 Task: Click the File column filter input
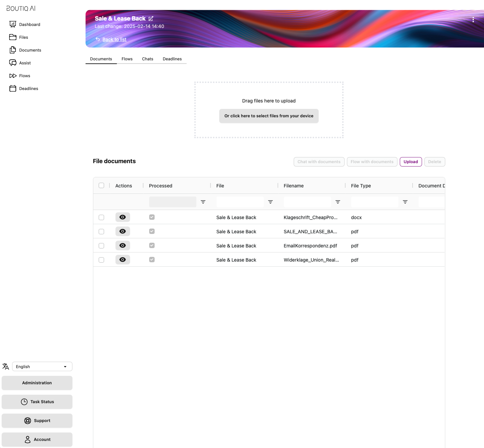[x=240, y=202]
